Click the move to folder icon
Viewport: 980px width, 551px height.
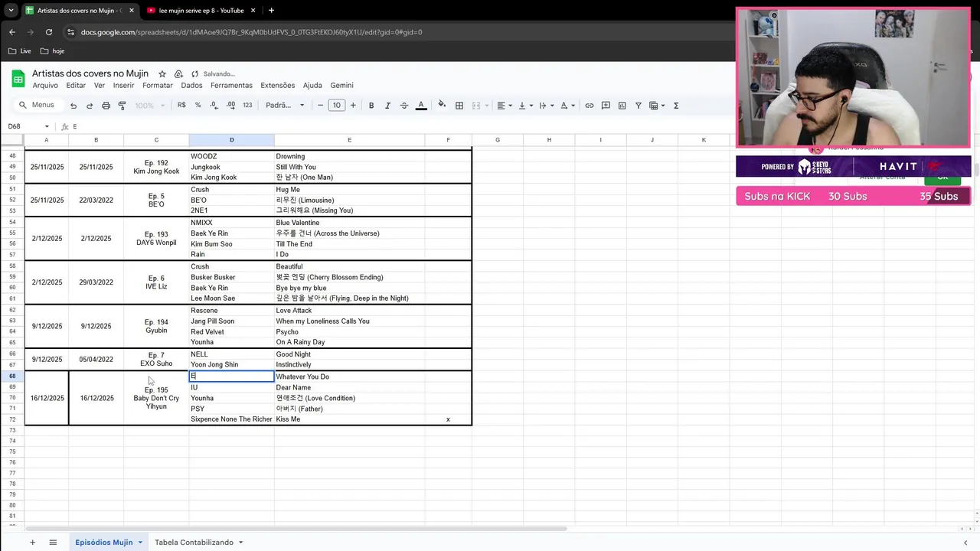178,73
